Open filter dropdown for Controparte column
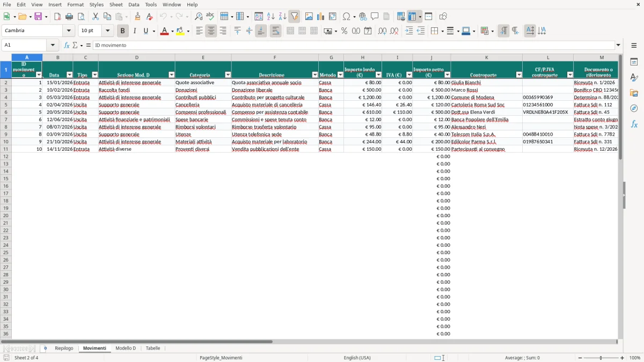 click(519, 75)
